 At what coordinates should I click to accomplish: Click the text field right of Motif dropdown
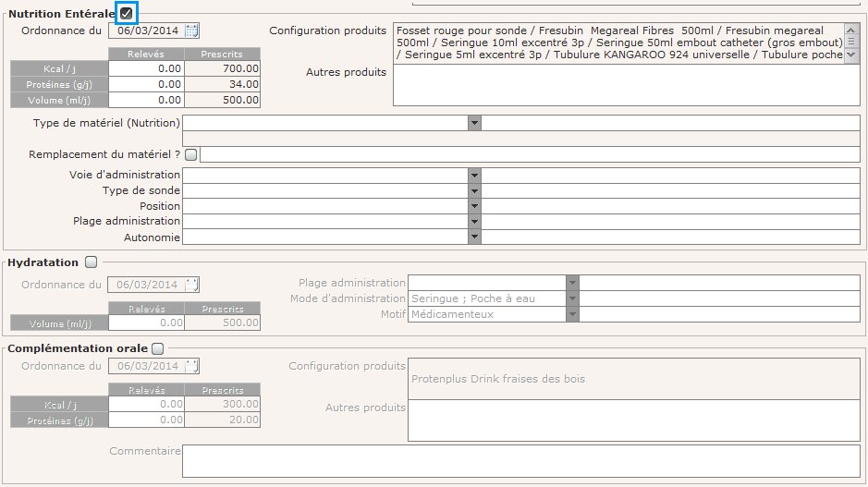point(720,314)
